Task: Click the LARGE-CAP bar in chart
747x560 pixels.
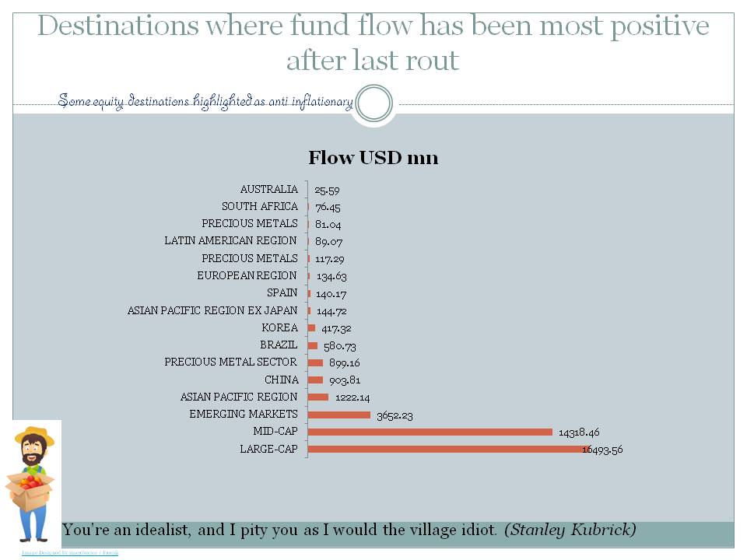Action: (444, 449)
